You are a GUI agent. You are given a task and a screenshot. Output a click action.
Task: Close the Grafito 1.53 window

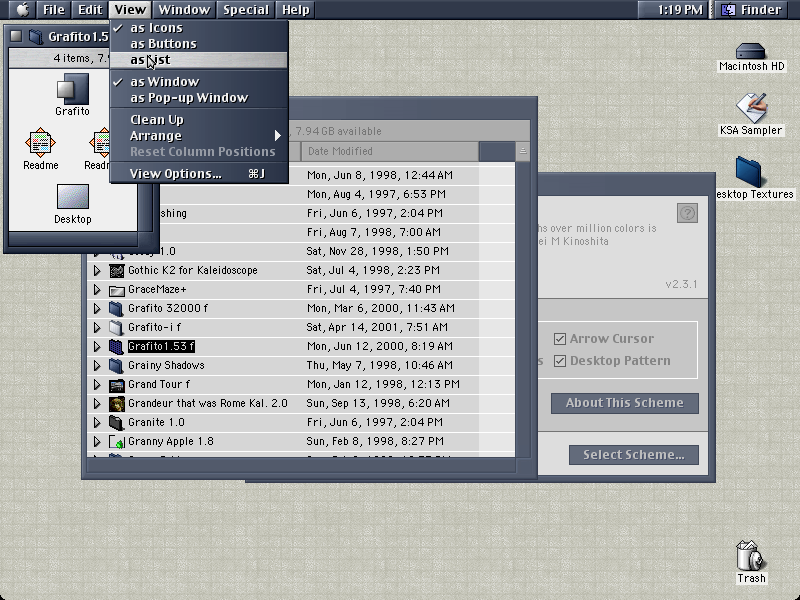[16, 36]
